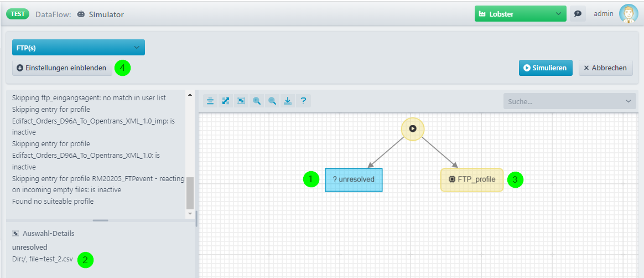
Task: Click the align/auto-layout toolbar icon
Action: [x=210, y=101]
